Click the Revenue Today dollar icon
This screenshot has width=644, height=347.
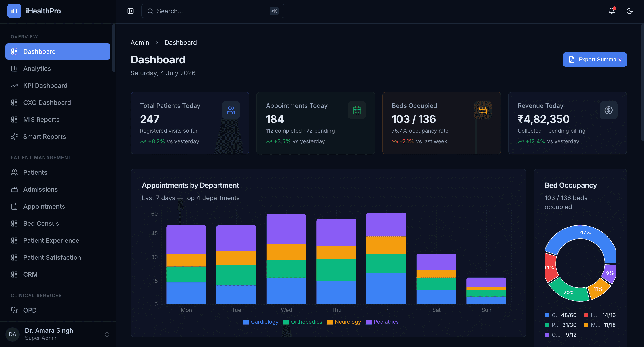tap(608, 110)
